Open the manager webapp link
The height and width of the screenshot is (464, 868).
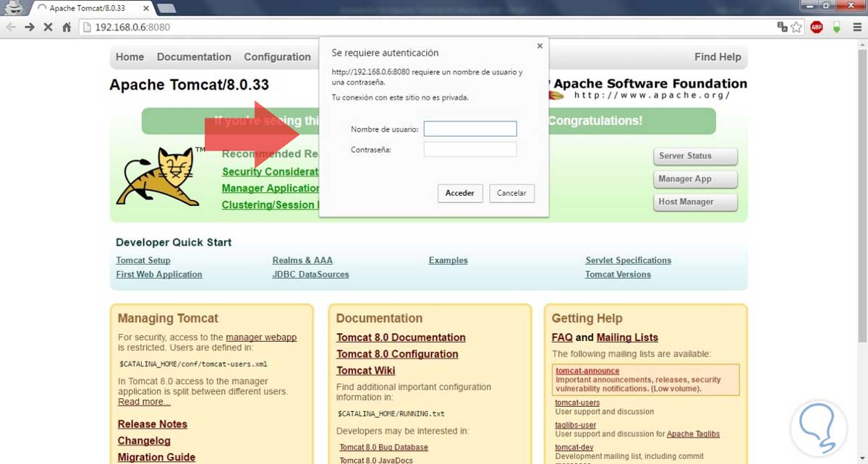[x=261, y=338]
